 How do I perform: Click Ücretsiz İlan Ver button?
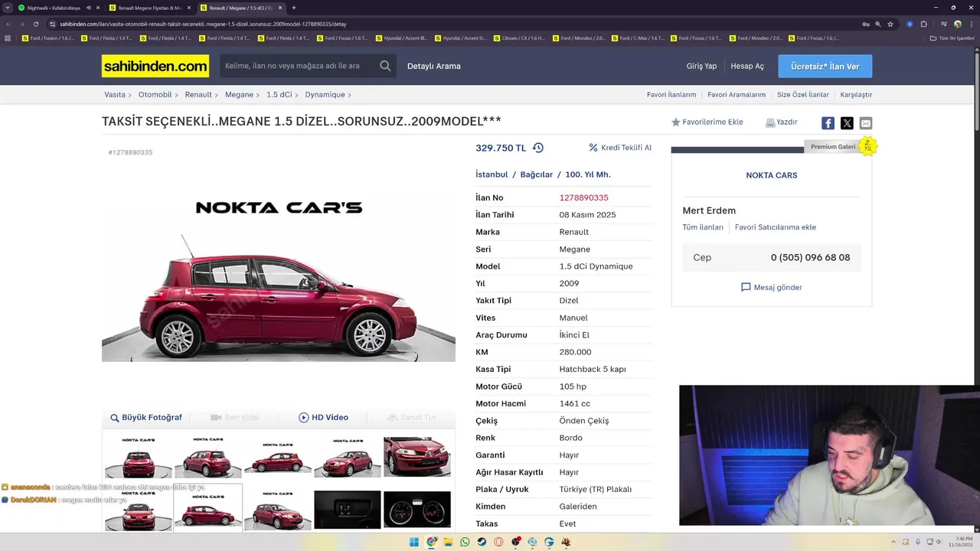(x=825, y=67)
